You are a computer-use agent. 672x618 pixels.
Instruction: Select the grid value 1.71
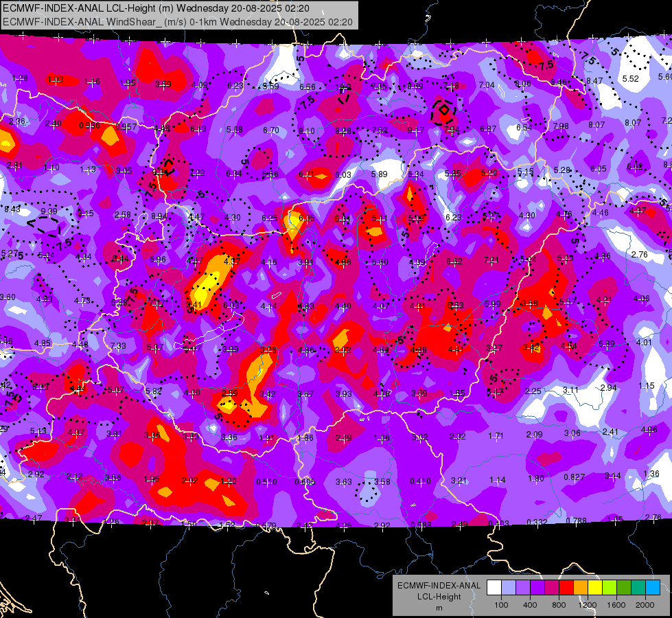coord(496,436)
